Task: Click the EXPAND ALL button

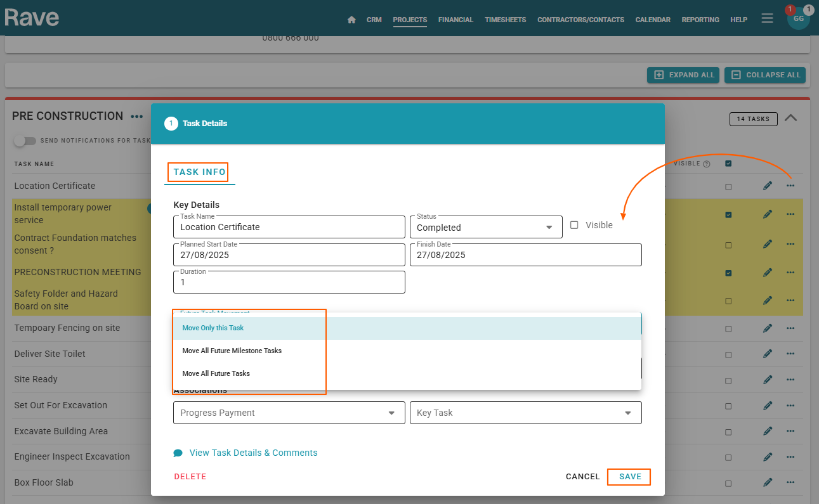Action: point(683,75)
